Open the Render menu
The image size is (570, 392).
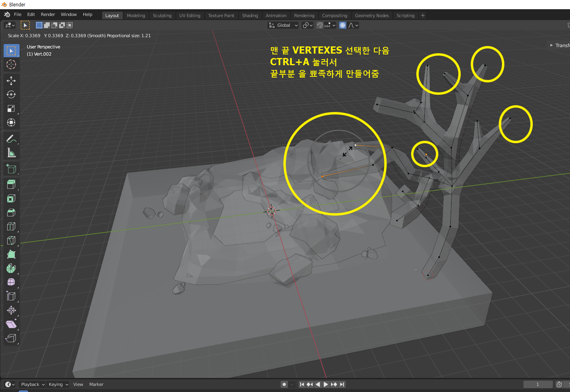(48, 14)
